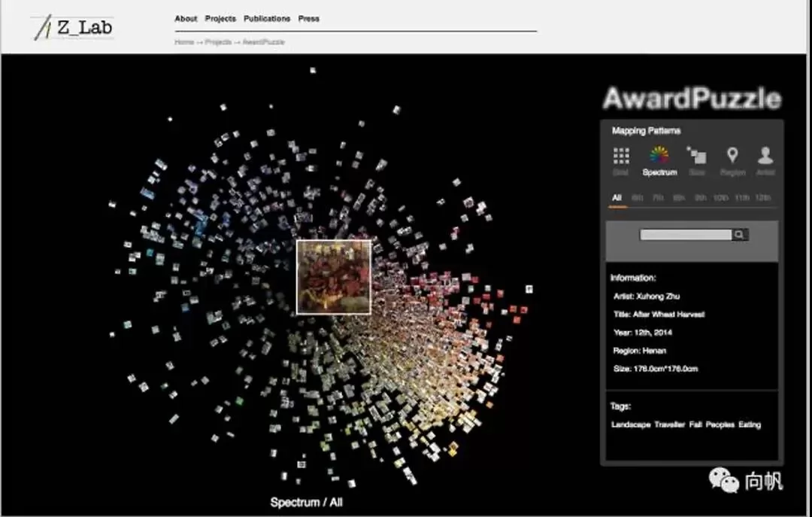Filter by the 9th edition tab
The width and height of the screenshot is (812, 517).
[x=700, y=198]
